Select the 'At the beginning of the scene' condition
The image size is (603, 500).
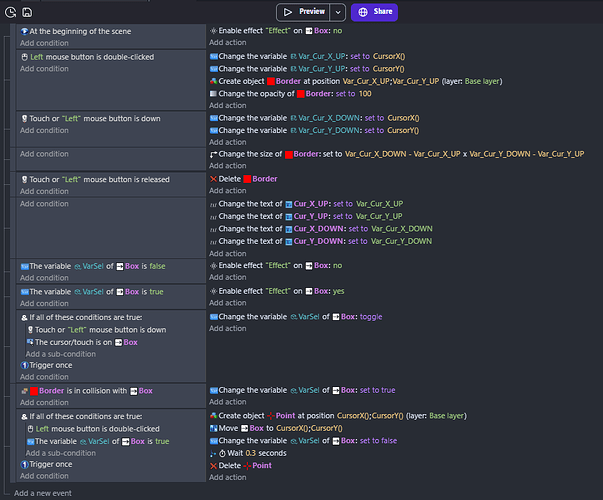point(76,31)
